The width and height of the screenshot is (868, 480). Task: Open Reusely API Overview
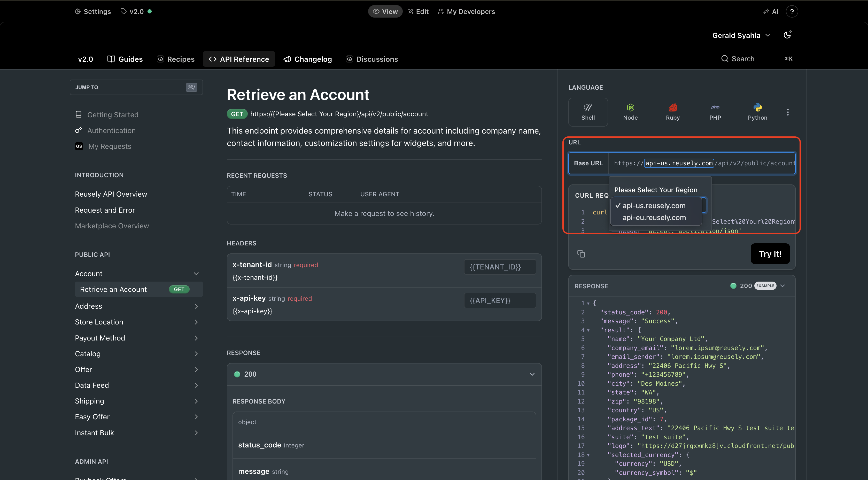click(x=111, y=194)
